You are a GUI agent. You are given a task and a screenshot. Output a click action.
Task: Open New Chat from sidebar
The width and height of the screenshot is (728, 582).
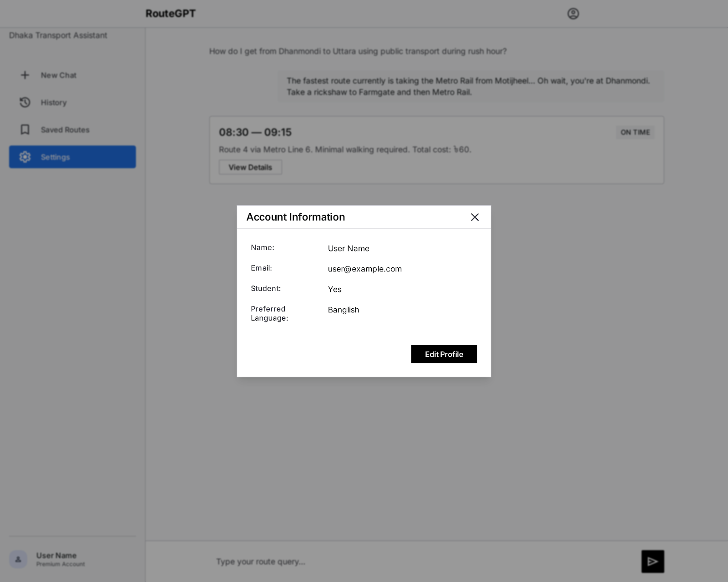coord(72,75)
